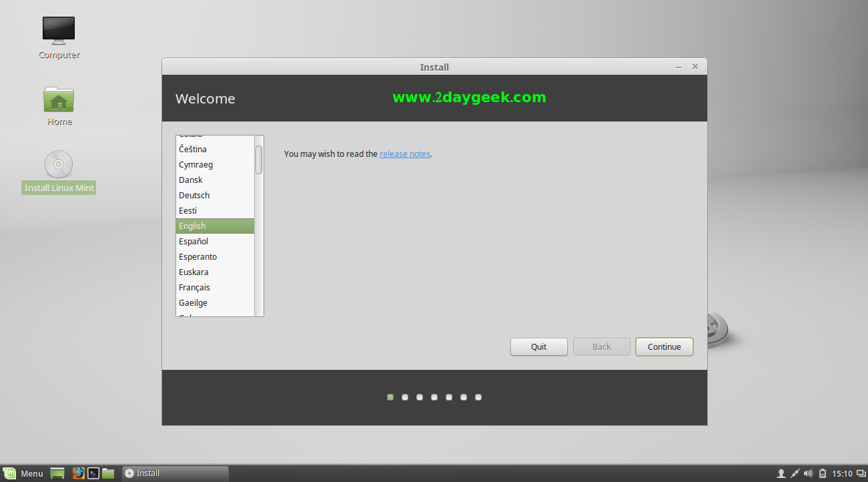This screenshot has width=868, height=482.
Task: Click the user applet in the tray
Action: 781,474
